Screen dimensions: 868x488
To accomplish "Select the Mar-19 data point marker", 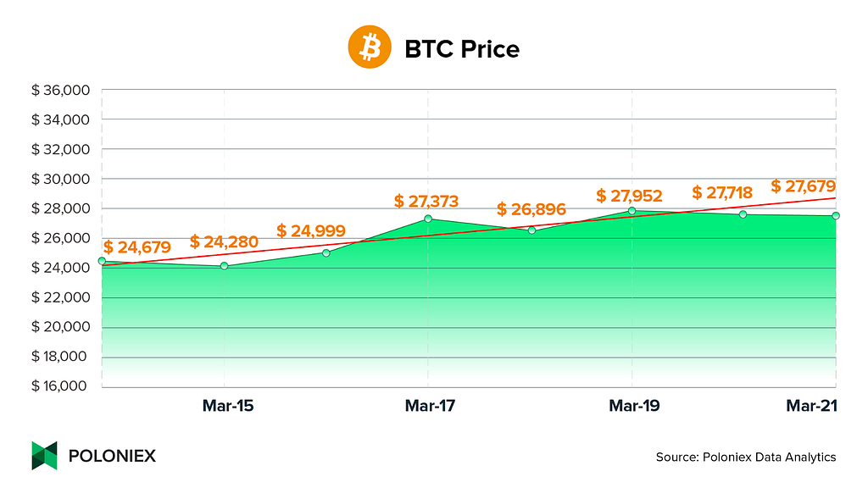I will pyautogui.click(x=632, y=211).
